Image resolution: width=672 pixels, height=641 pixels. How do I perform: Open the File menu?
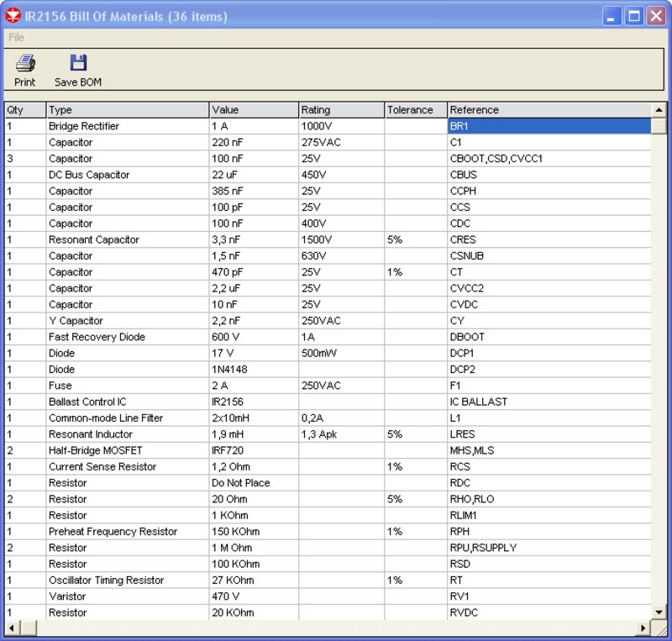[16, 38]
